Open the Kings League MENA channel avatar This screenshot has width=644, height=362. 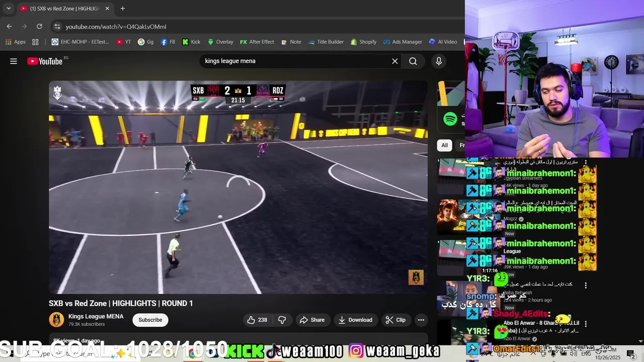[56, 320]
